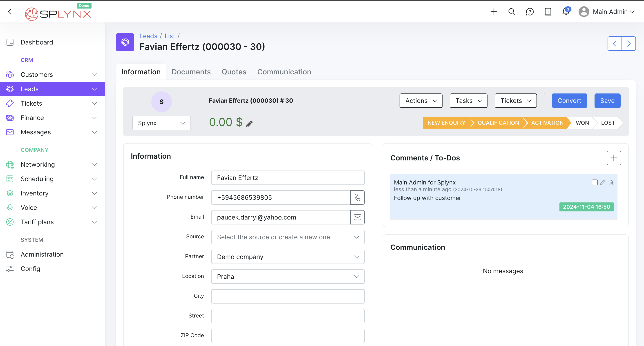Screen dimensions: 644x346
Task: Click the Administration icon in sidebar
Action: pyautogui.click(x=10, y=254)
